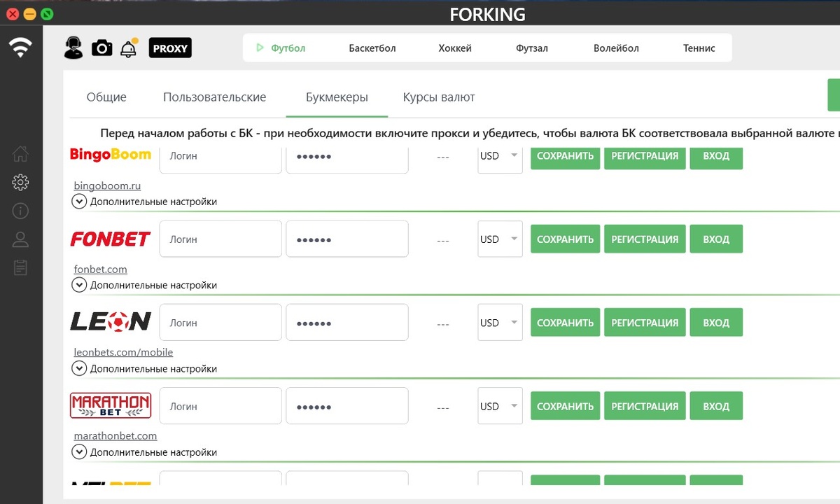The width and height of the screenshot is (840, 504).
Task: Click Marathonbet Логин input field
Action: (220, 406)
